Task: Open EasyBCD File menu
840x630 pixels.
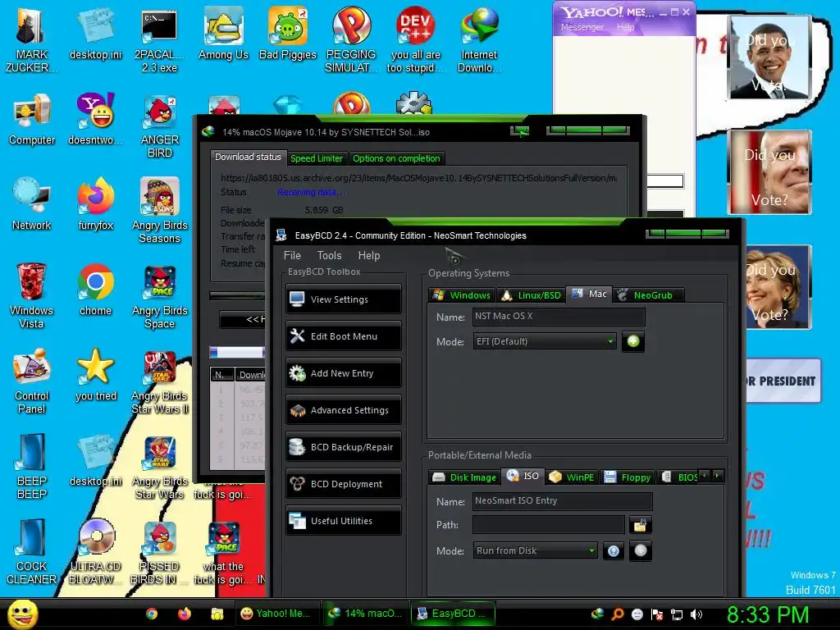Action: [292, 256]
